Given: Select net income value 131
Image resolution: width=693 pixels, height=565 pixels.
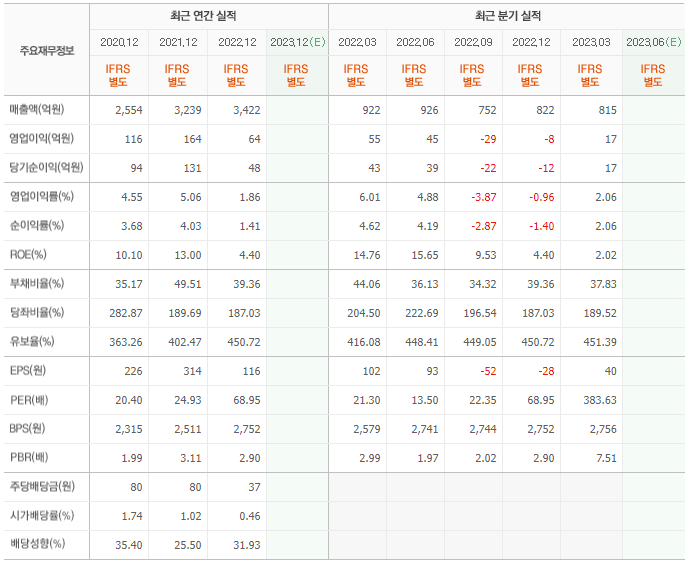Looking at the screenshot, I should click(193, 168).
